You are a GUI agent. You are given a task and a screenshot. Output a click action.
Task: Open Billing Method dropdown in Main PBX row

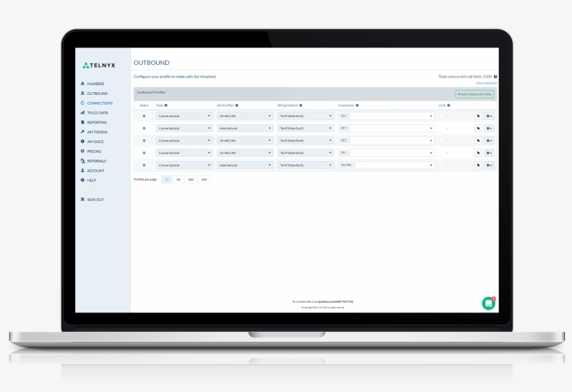306,165
